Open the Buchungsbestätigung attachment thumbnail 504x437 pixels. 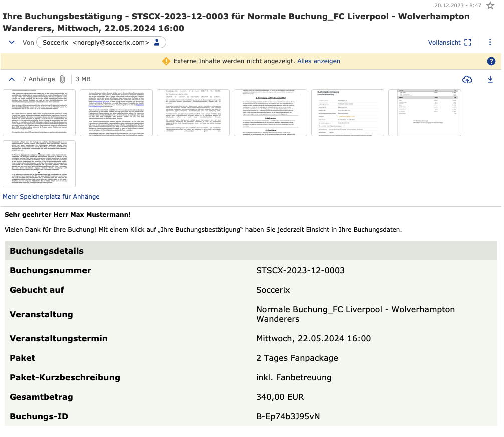coord(348,113)
